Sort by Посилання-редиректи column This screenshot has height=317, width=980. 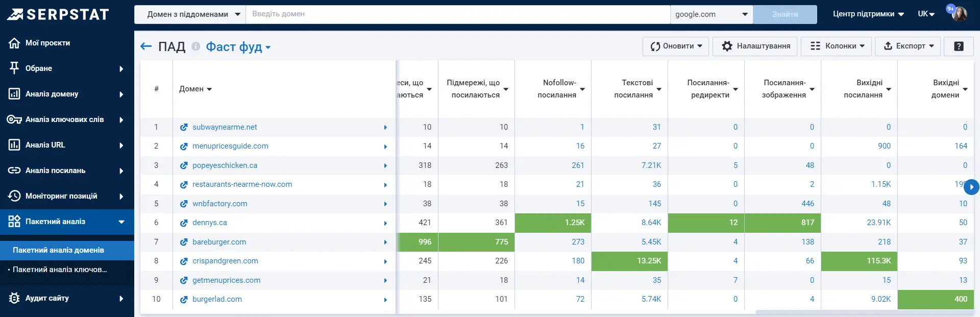[x=713, y=89]
